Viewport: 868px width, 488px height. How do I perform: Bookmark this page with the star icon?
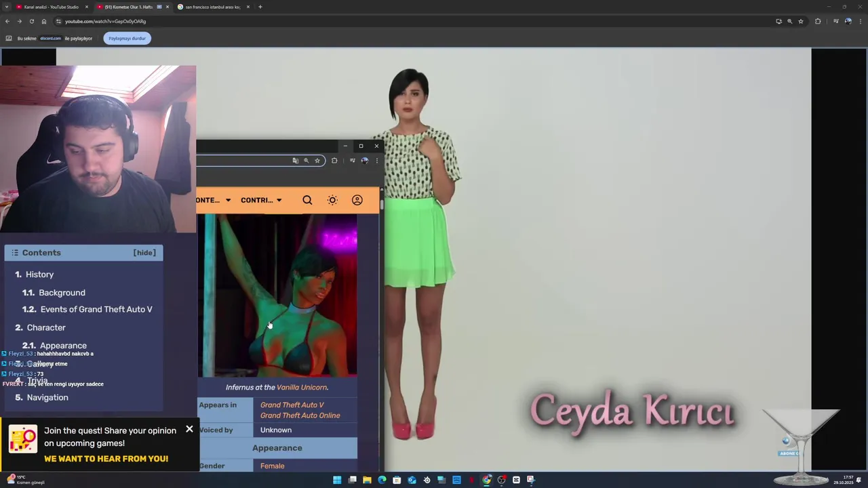801,21
